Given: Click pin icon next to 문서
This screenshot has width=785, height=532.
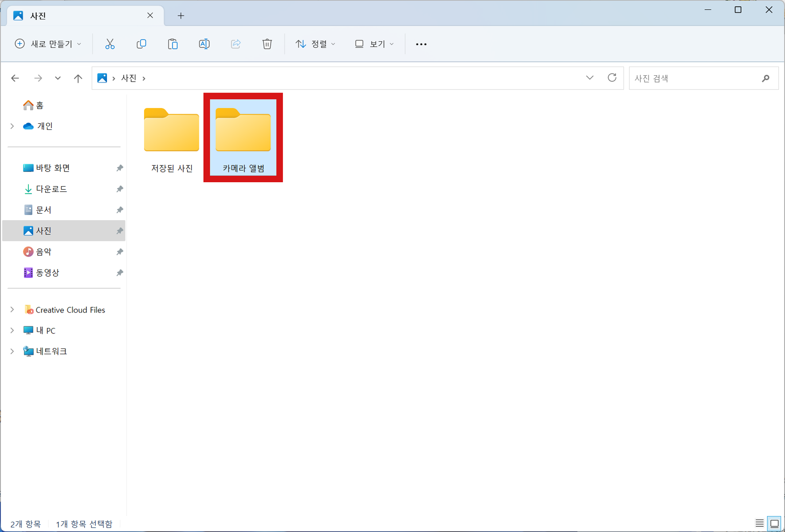Looking at the screenshot, I should click(119, 210).
